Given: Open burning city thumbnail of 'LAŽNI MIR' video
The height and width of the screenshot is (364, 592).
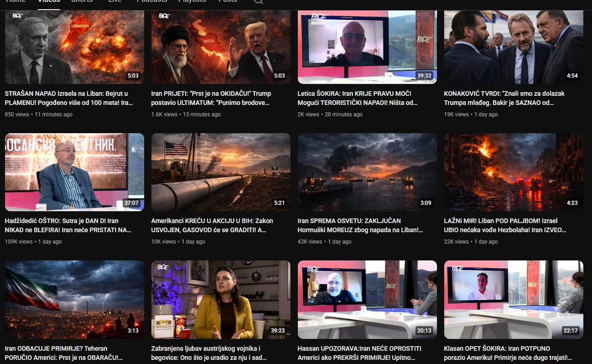Looking at the screenshot, I should 514,172.
